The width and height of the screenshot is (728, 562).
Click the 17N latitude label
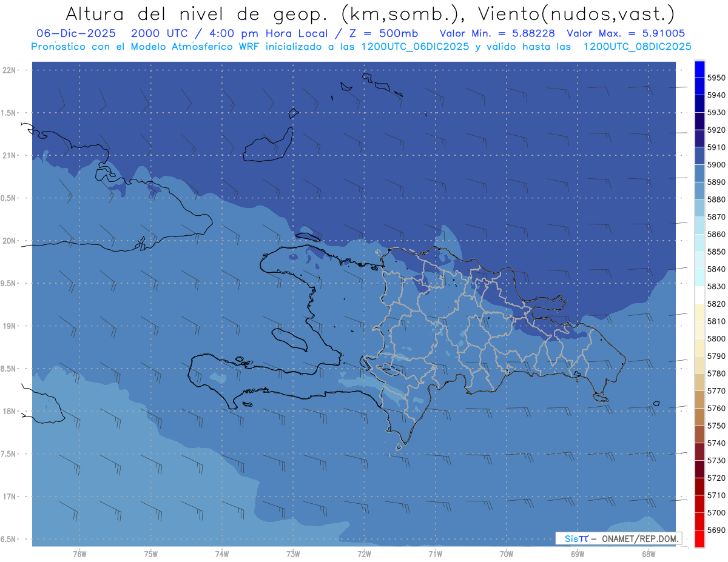[8, 497]
